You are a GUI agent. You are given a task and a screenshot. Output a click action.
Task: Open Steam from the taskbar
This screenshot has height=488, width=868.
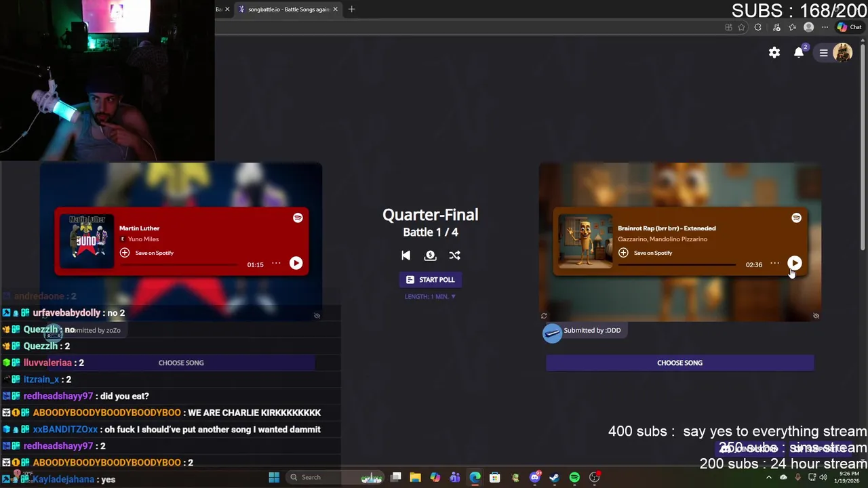click(x=554, y=477)
